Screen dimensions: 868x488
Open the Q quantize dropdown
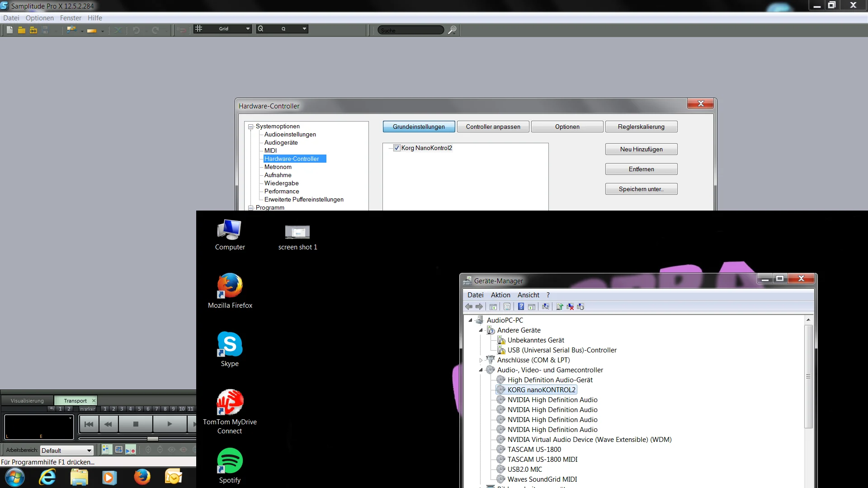click(x=304, y=29)
